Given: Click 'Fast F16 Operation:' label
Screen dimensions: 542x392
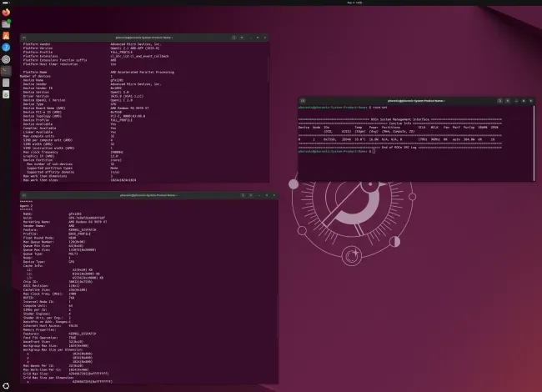Looking at the screenshot, I should (41, 338).
